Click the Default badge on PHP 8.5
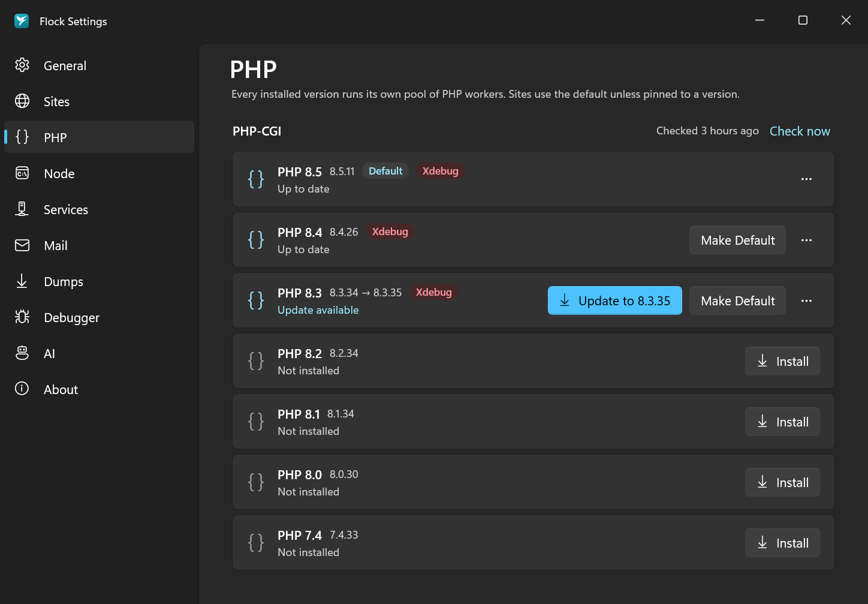This screenshot has height=604, width=868. point(385,171)
